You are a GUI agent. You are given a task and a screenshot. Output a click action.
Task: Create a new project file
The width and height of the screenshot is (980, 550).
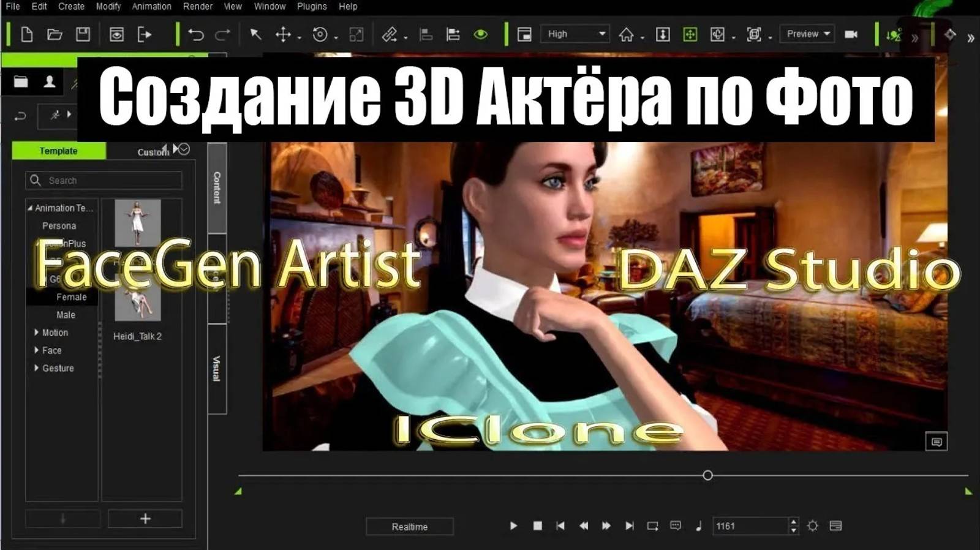(27, 34)
